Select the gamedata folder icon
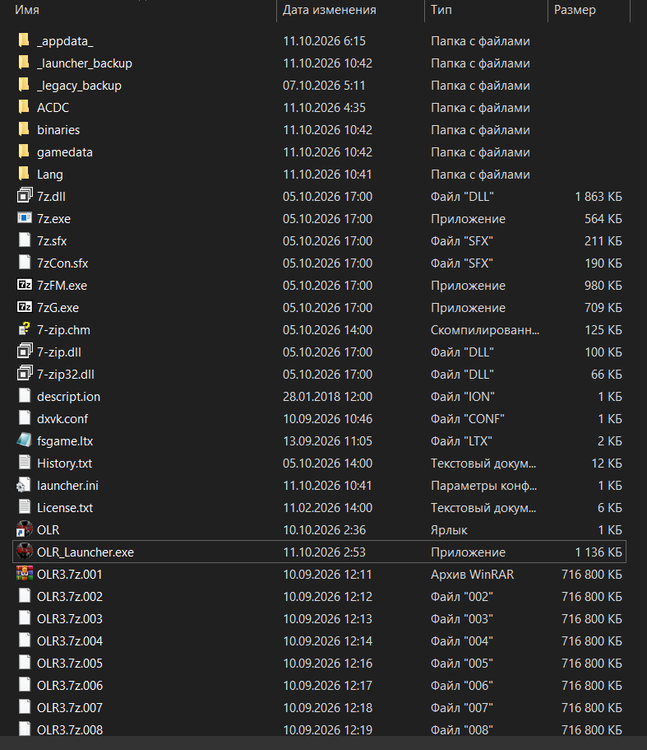The image size is (647, 750). pyautogui.click(x=24, y=152)
